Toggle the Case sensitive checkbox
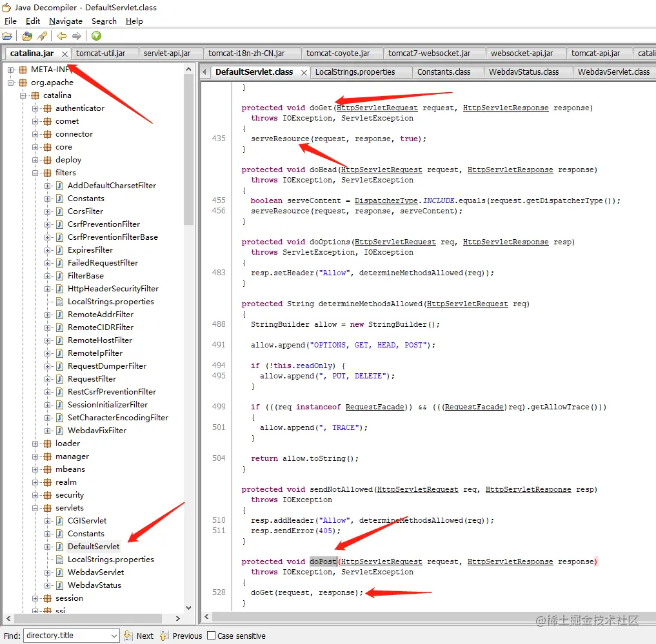 click(x=212, y=636)
